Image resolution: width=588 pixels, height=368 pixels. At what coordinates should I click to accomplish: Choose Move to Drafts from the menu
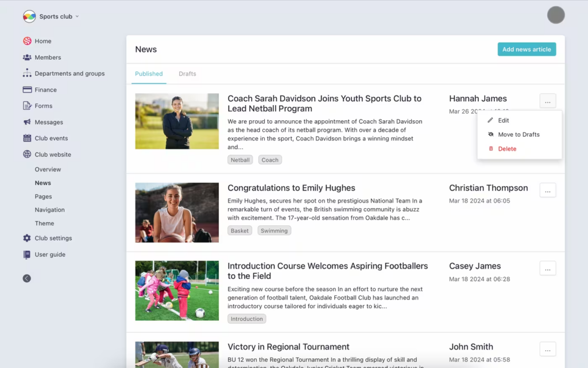(519, 135)
